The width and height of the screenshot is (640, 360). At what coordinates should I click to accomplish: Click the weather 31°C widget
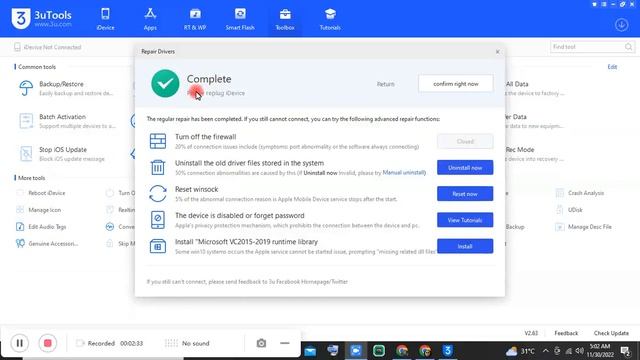520,351
